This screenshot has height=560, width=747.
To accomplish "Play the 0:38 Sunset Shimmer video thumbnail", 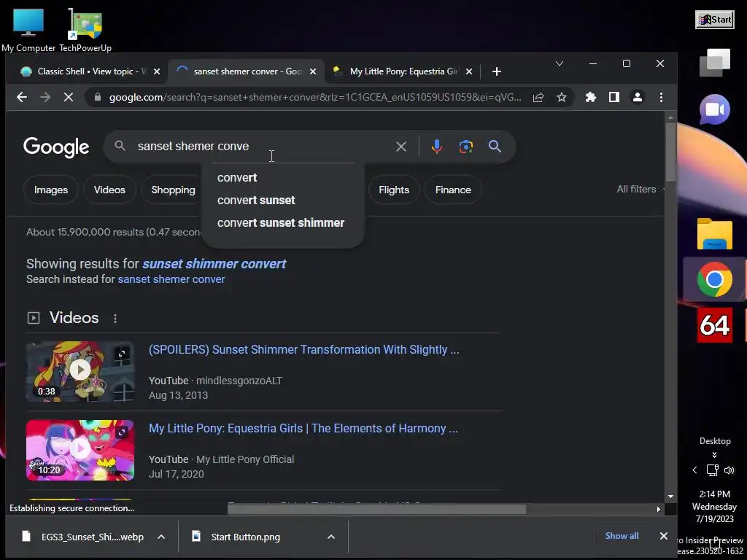I will coord(80,371).
